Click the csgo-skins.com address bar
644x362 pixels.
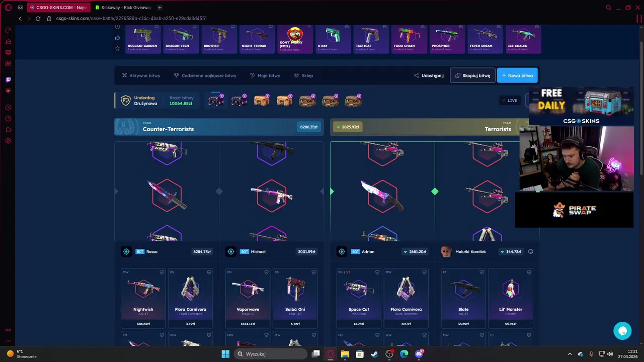tap(131, 18)
